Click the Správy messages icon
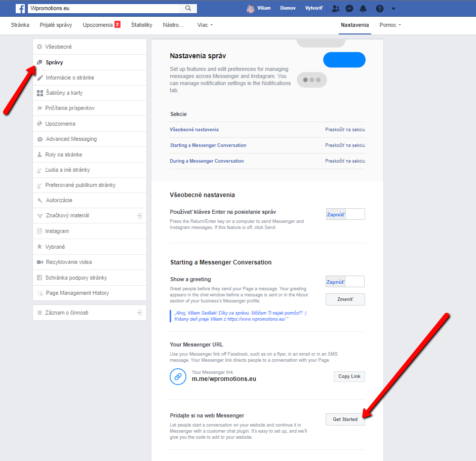Image resolution: width=476 pixels, height=461 pixels. pos(39,62)
